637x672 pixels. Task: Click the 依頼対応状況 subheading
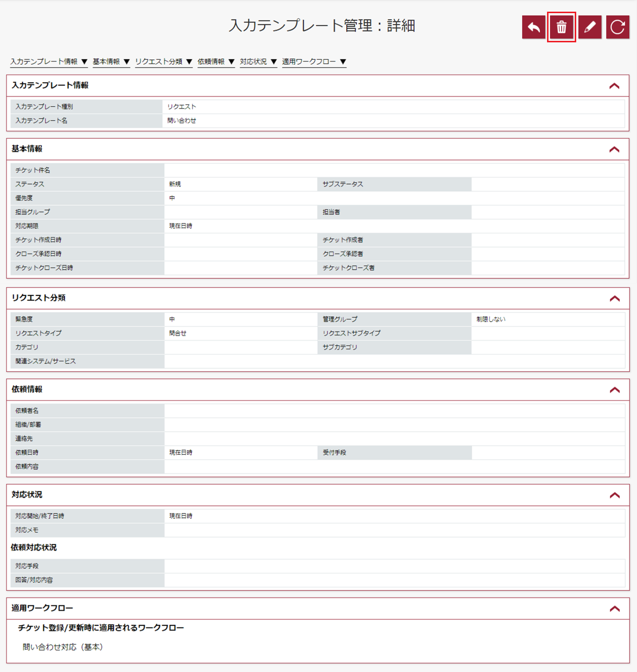tap(34, 547)
